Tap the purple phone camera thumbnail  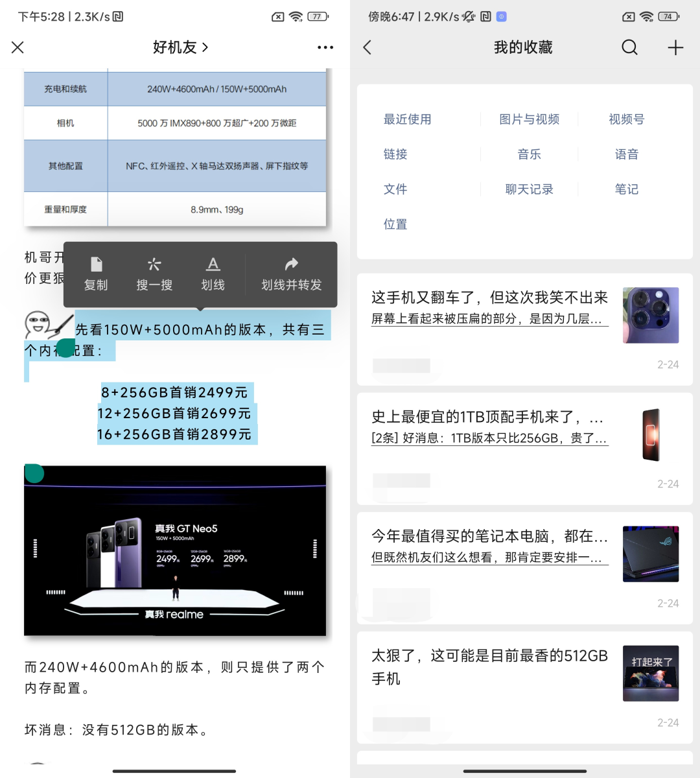click(651, 315)
